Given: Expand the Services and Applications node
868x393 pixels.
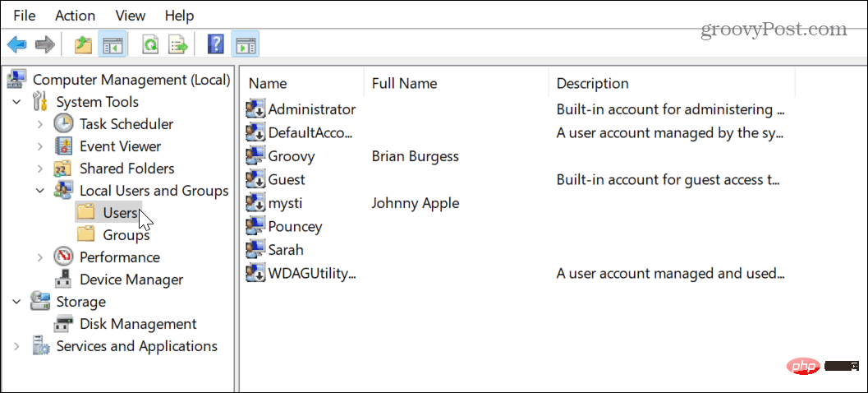Looking at the screenshot, I should 16,346.
